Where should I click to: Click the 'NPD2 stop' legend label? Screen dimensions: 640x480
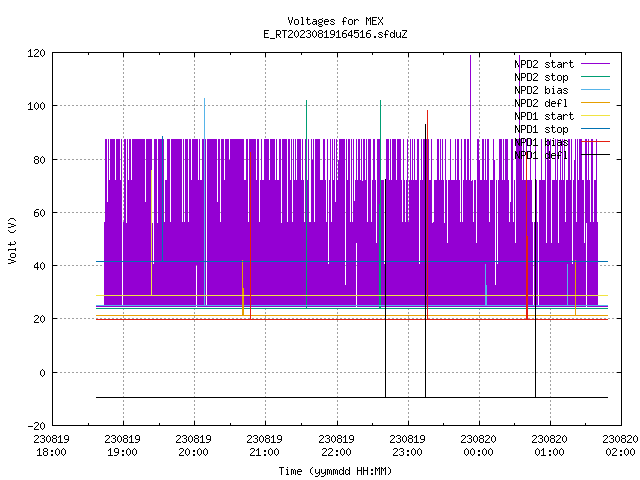(541, 77)
